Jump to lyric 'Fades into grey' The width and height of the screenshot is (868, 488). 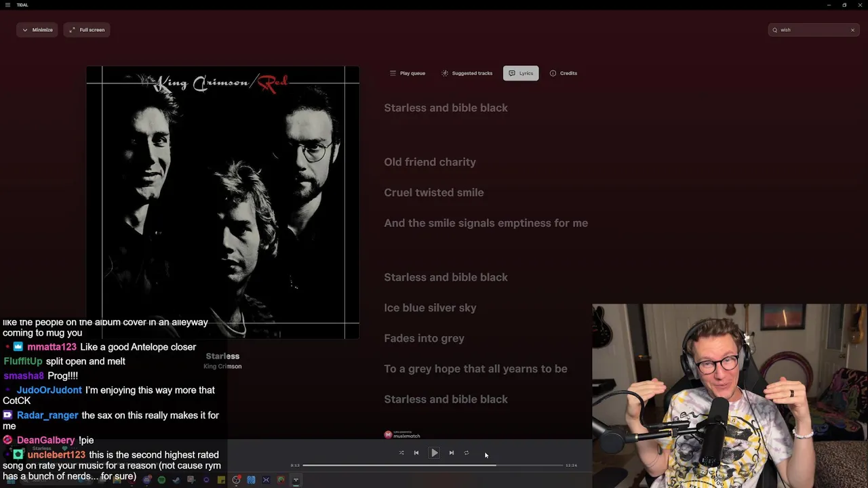(425, 338)
